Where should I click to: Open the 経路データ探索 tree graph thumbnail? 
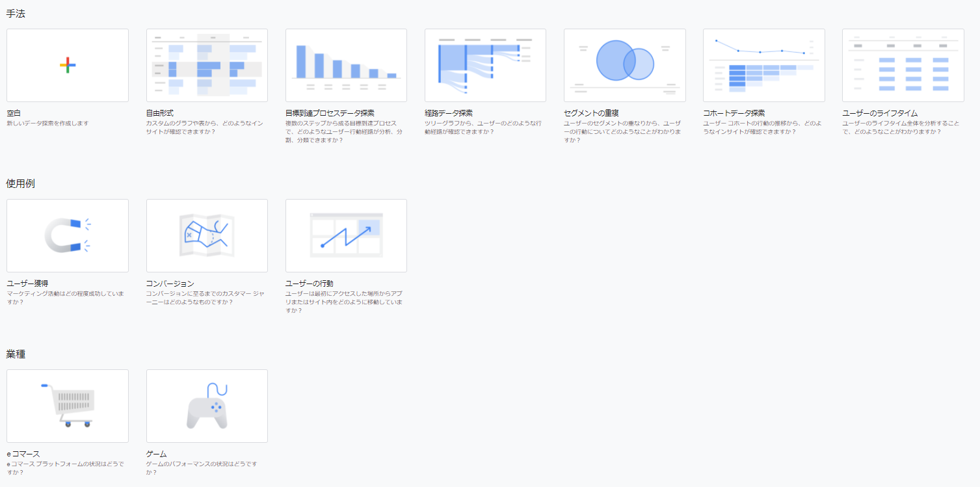(x=485, y=65)
